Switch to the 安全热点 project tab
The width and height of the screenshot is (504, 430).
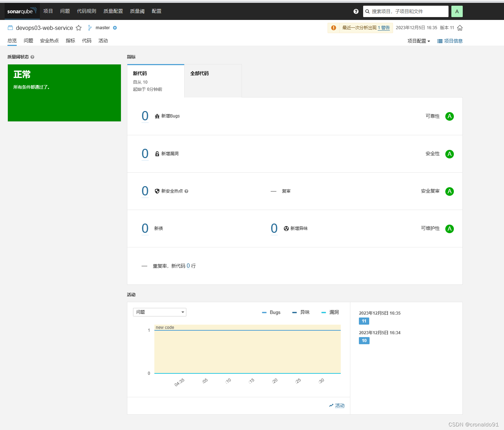click(49, 41)
